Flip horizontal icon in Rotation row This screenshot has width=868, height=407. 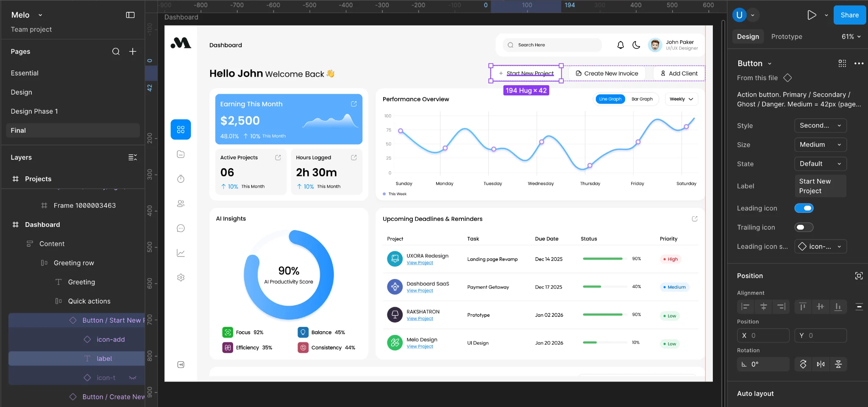coord(821,364)
